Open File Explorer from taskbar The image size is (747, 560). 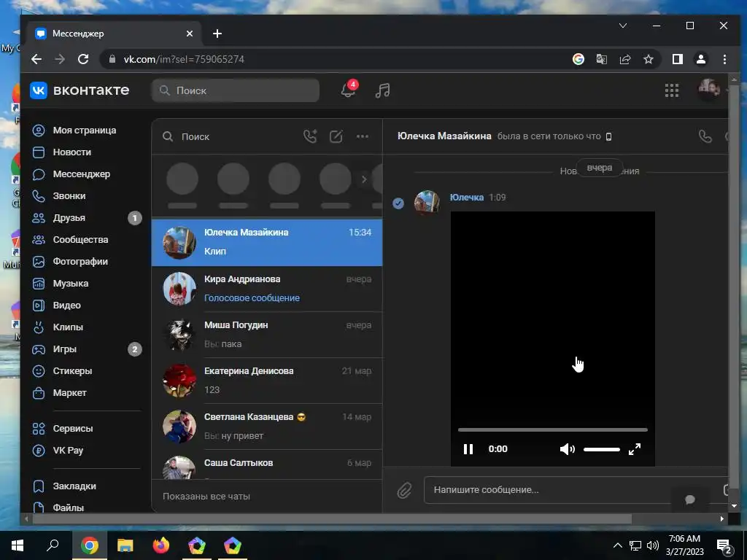125,545
